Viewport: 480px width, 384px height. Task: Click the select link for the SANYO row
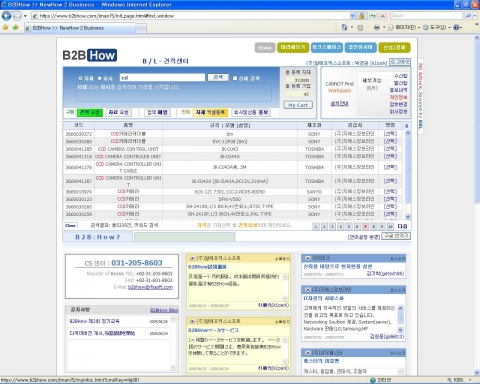tap(390, 192)
